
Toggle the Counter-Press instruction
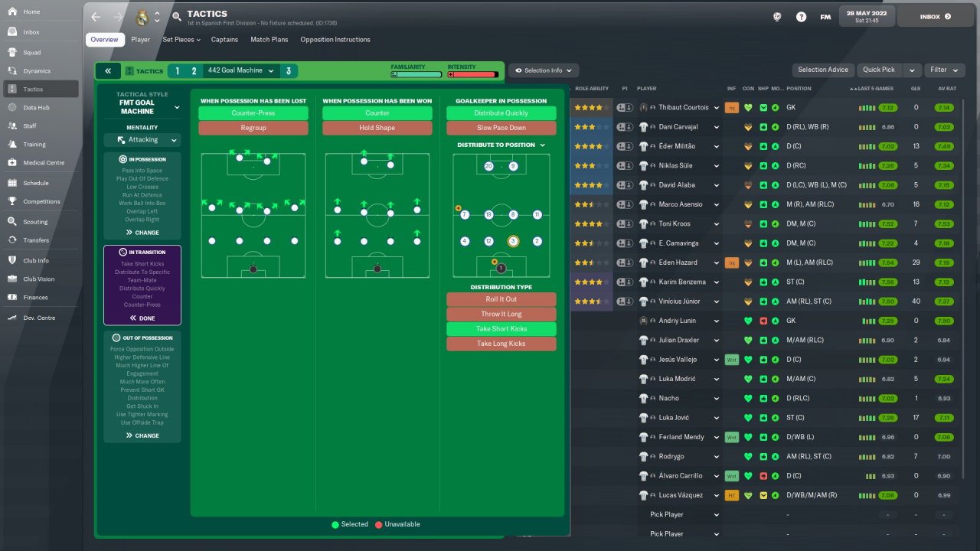[x=253, y=113]
